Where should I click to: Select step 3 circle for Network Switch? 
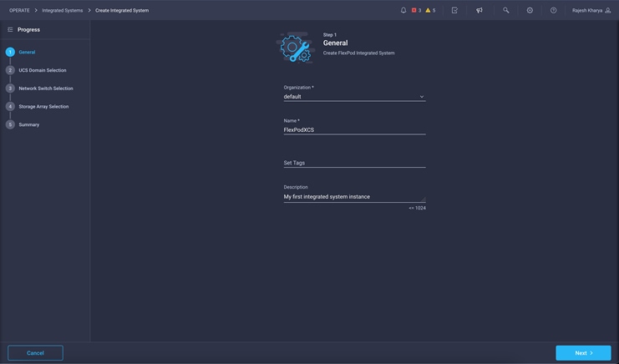pyautogui.click(x=10, y=88)
